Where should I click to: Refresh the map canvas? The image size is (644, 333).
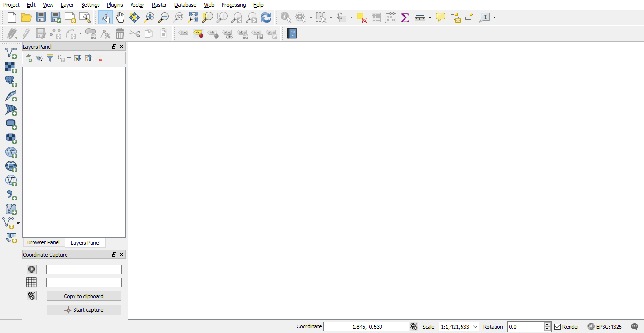[x=266, y=17]
